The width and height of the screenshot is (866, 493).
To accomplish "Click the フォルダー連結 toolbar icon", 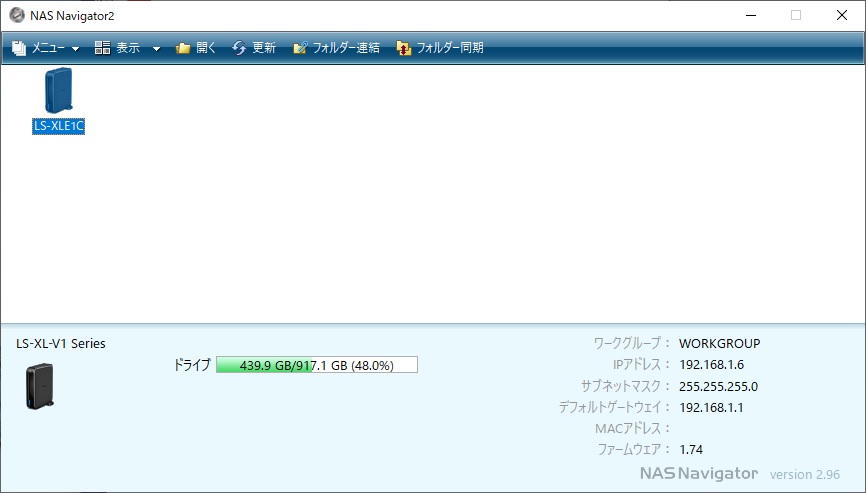I will 300,48.
